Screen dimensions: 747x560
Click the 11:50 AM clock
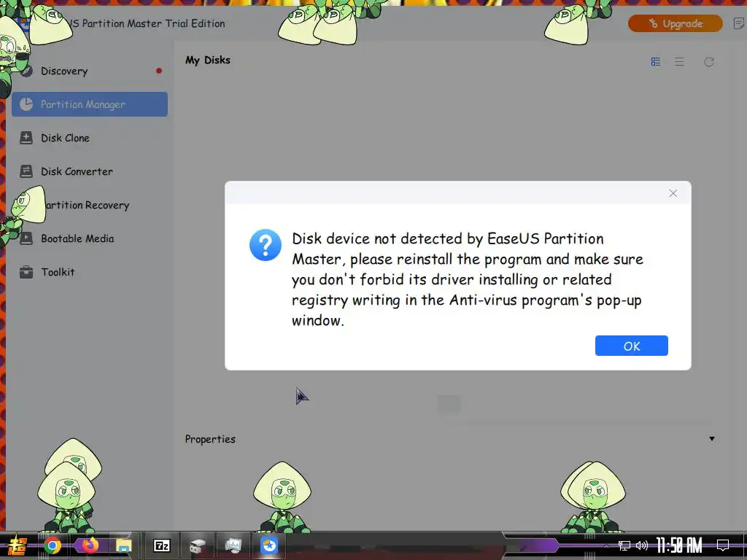(679, 545)
